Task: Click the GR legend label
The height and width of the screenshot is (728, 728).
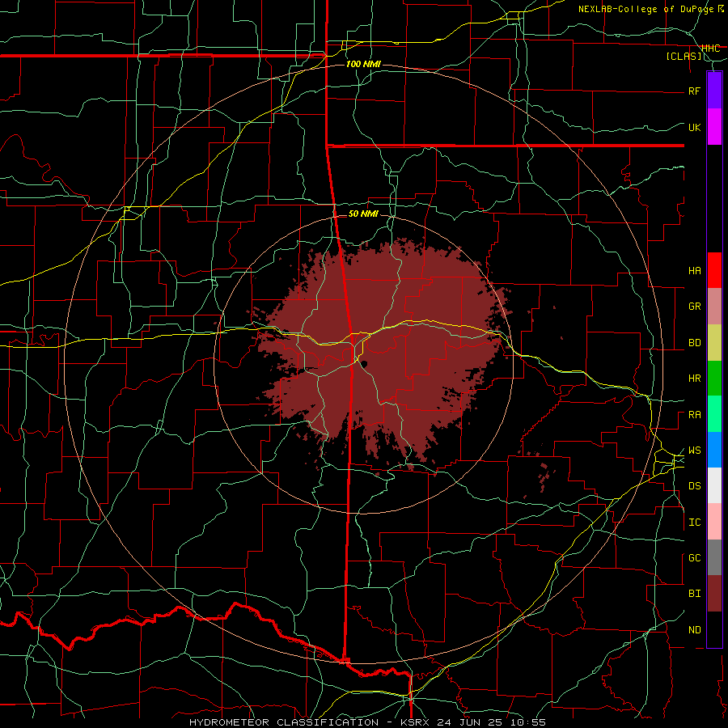Action: coord(694,307)
